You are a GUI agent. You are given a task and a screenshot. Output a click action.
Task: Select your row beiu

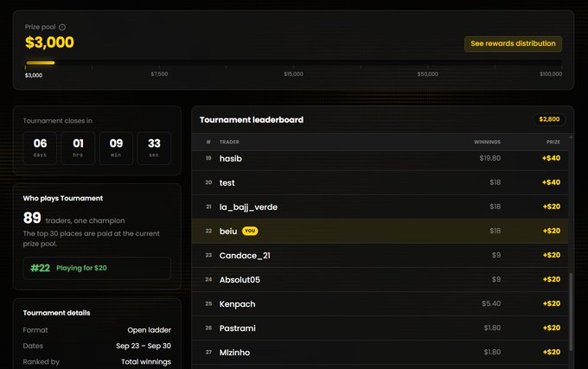(x=380, y=231)
